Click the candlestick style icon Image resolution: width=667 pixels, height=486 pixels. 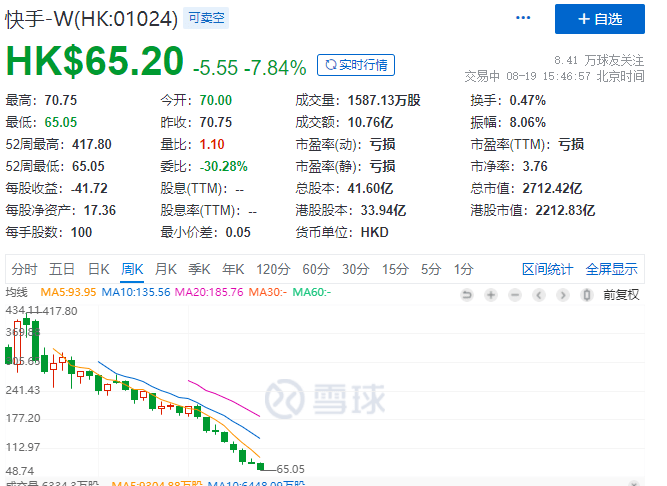point(587,294)
